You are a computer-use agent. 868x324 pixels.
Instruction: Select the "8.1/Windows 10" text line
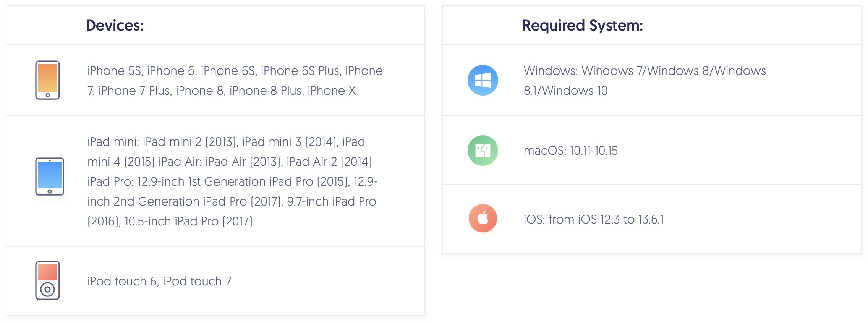click(x=565, y=91)
